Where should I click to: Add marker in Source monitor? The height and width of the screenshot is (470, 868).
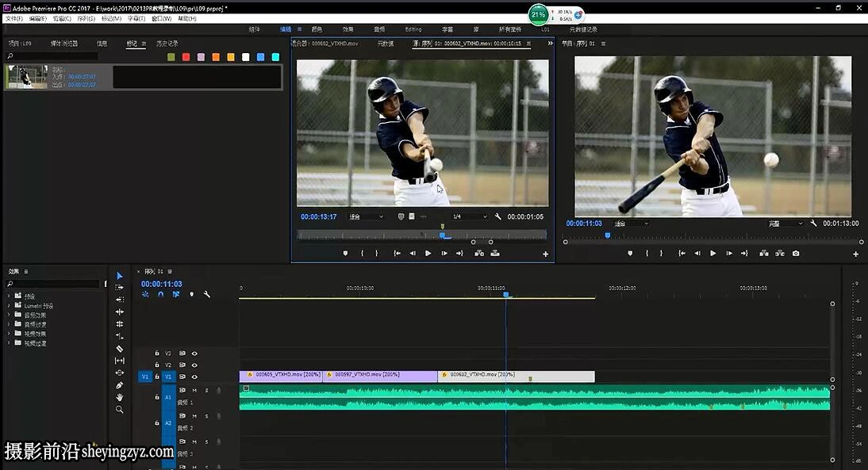tap(345, 254)
